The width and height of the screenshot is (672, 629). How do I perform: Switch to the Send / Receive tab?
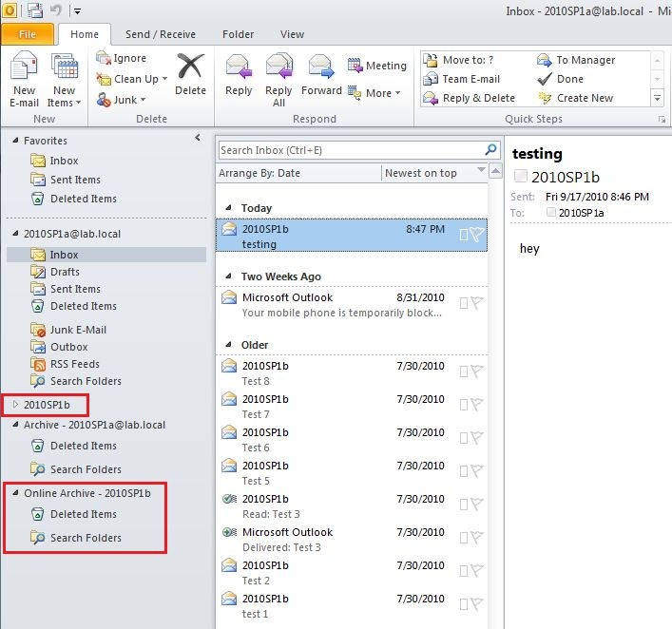click(x=161, y=34)
